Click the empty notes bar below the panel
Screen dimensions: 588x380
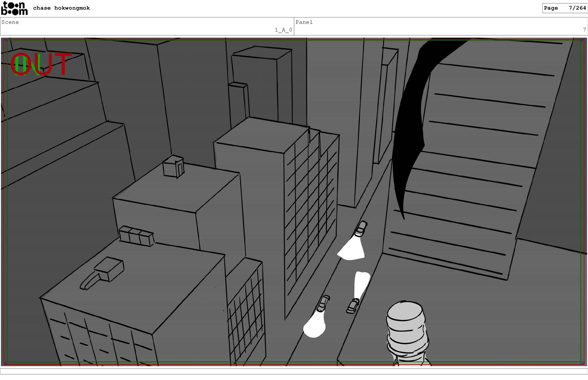click(x=294, y=371)
